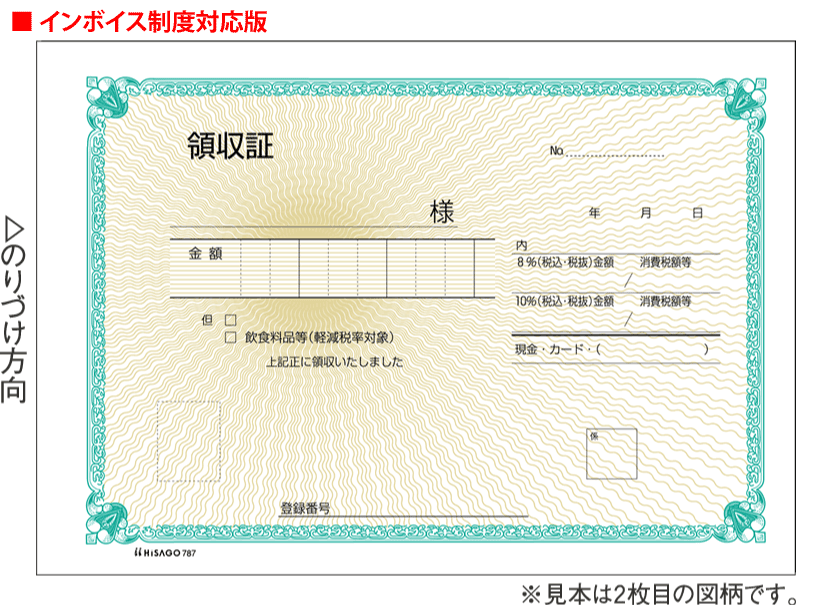Click the No. dotted number field
This screenshot has height=605, width=831.
point(616,152)
